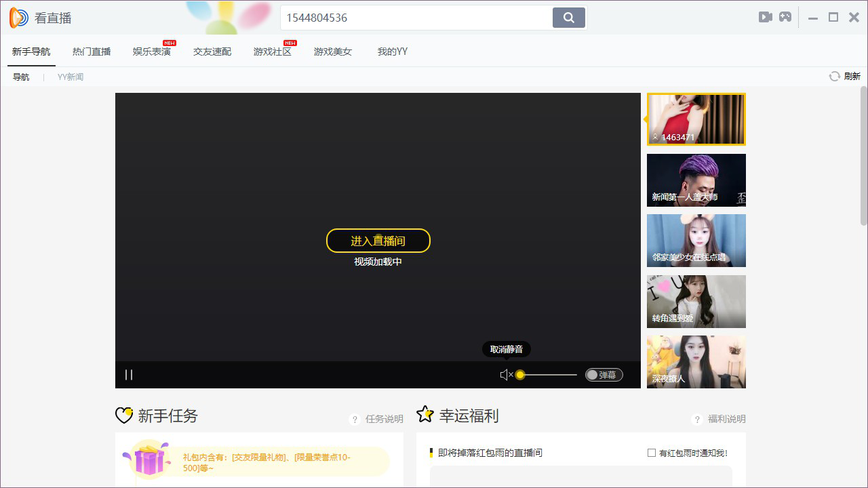The image size is (868, 488).
Task: Click the heart icon next to 新手任务
Action: coord(123,415)
